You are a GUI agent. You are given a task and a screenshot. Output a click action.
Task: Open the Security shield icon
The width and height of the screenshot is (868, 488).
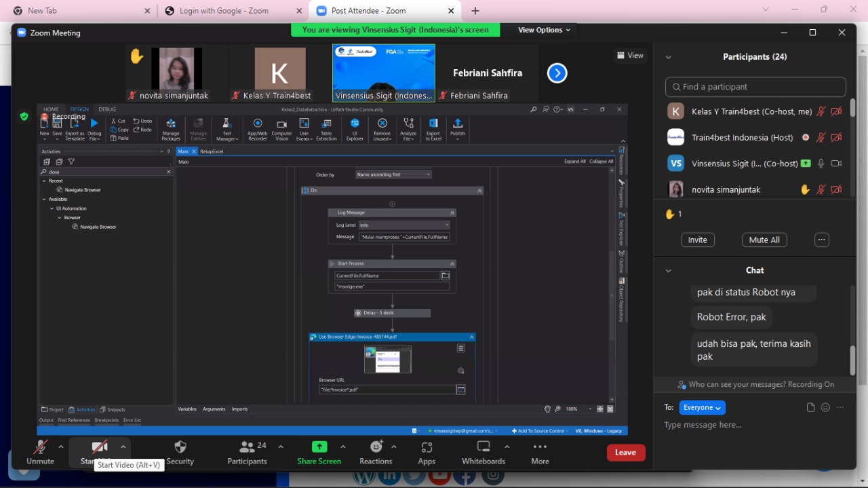click(180, 447)
